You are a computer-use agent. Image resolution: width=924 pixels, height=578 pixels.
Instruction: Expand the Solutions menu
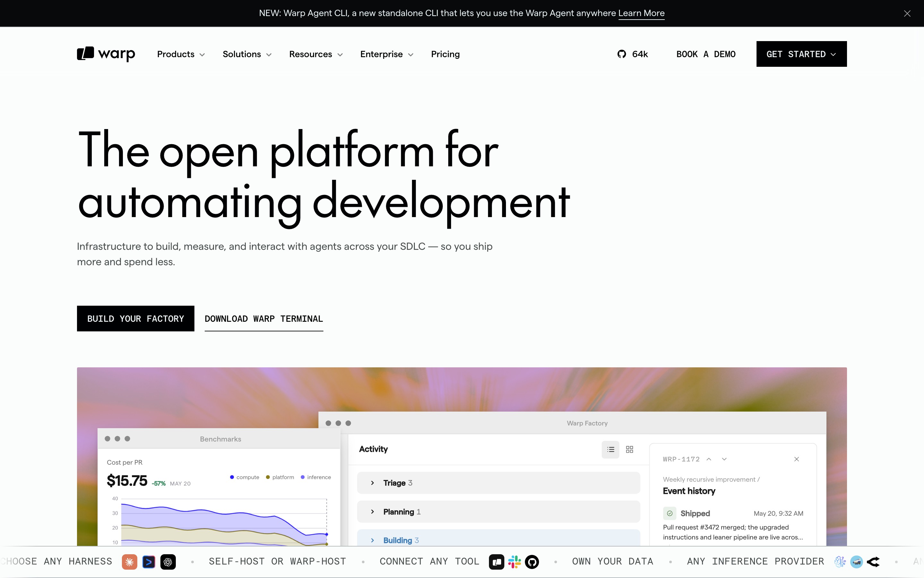tap(247, 54)
